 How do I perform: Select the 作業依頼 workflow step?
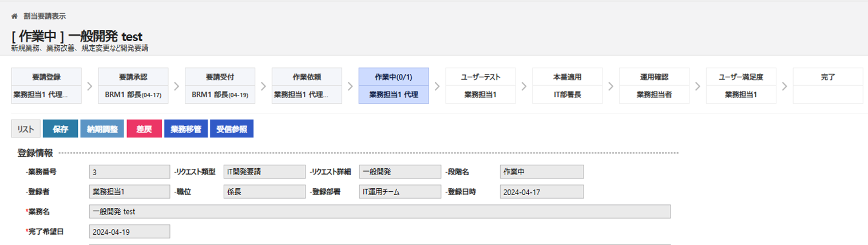(307, 85)
